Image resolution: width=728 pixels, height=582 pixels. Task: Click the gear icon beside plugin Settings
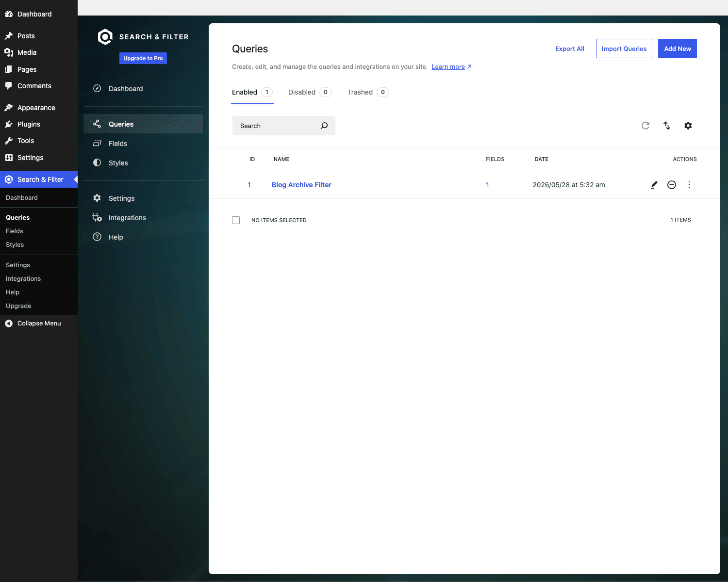click(97, 198)
